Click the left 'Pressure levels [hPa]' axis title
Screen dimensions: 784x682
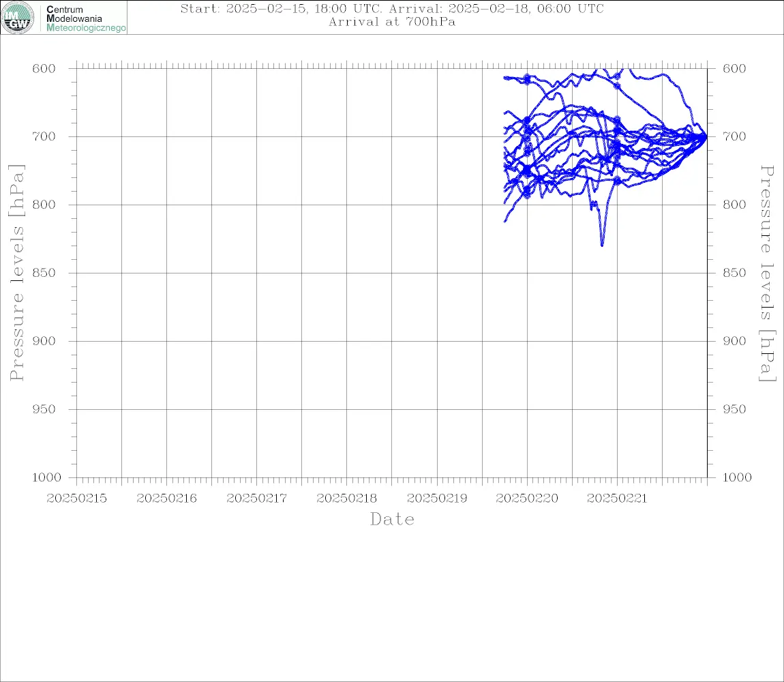[x=16, y=273]
